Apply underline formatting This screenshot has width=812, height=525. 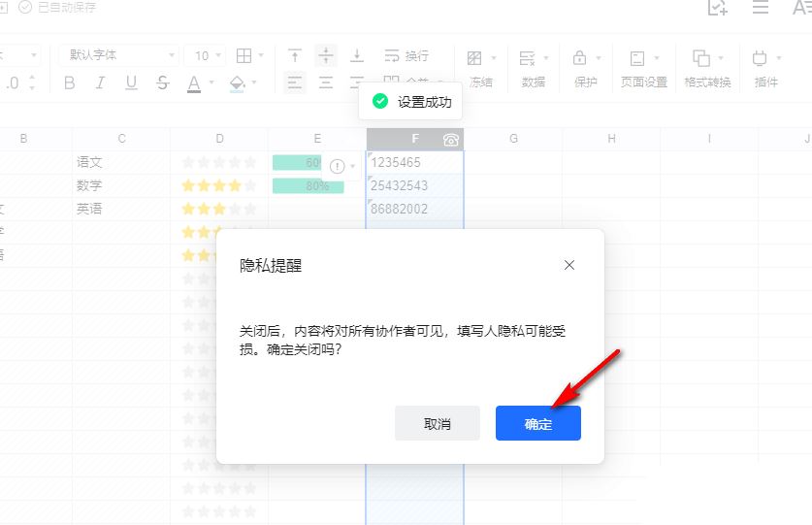[131, 82]
